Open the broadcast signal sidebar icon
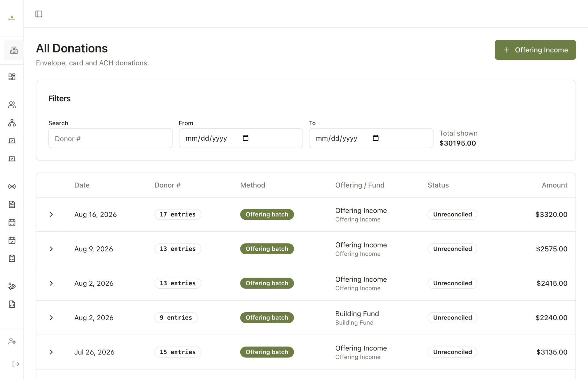Viewport: 588px width, 379px height. [12, 187]
